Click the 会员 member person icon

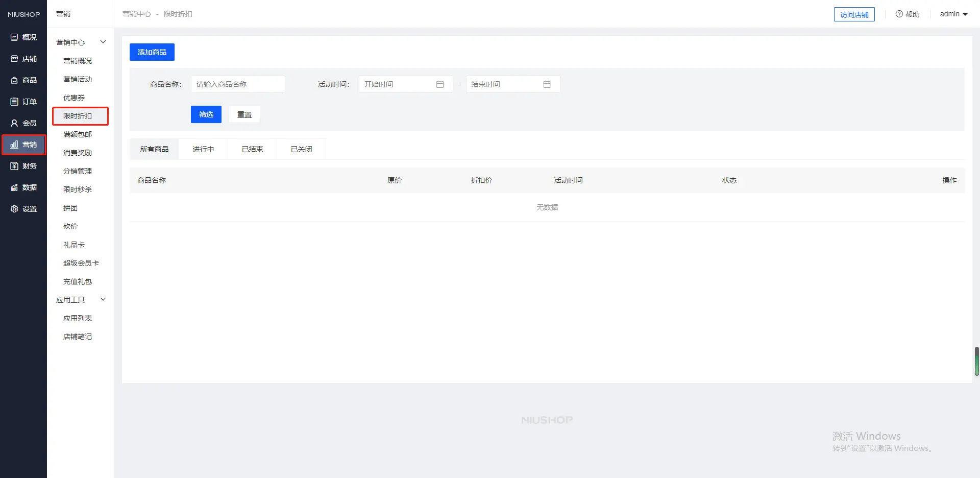pyautogui.click(x=14, y=123)
